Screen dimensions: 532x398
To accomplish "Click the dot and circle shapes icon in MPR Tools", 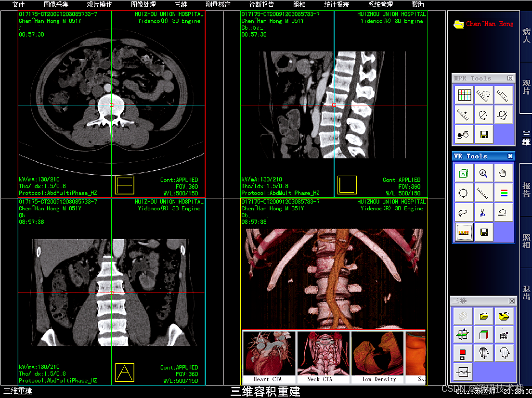I will tap(464, 135).
